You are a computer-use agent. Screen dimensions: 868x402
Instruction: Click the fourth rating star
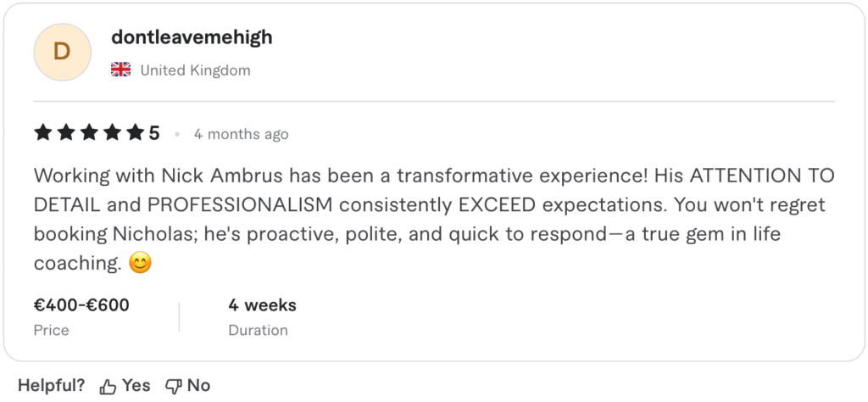coord(112,133)
